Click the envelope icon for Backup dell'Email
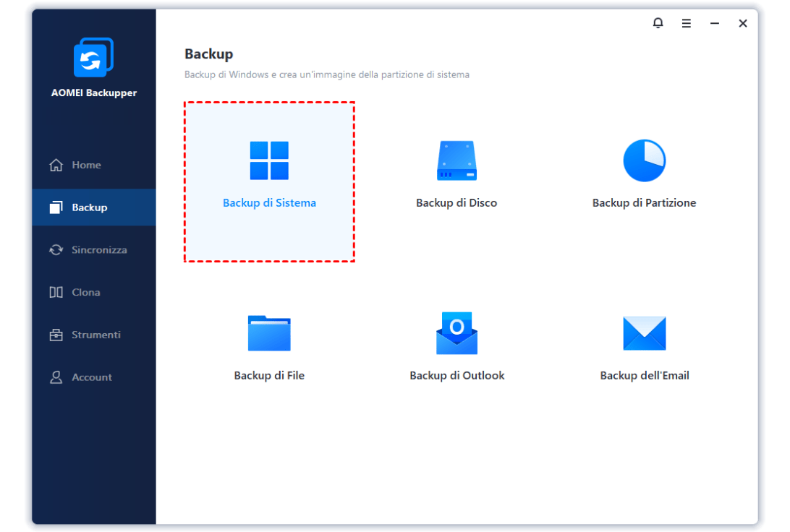 [x=645, y=333]
